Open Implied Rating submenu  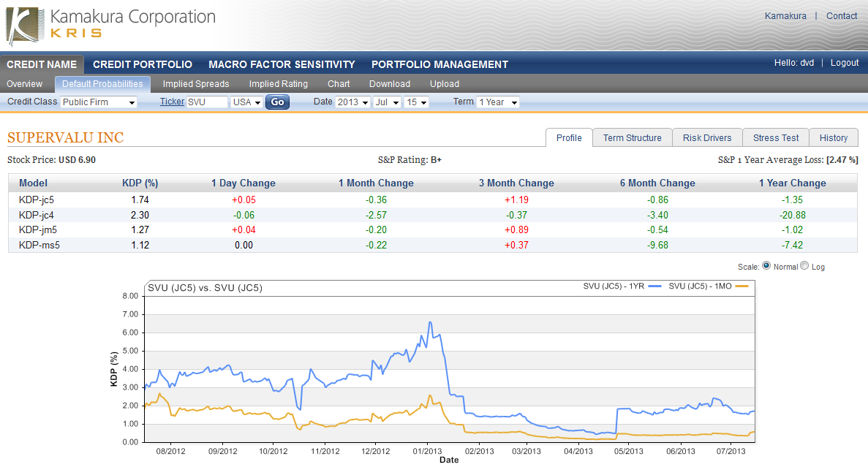coord(279,83)
